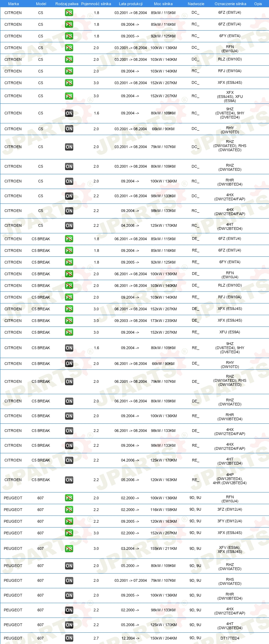
Task: Click petrol icon in Peugeot 607 3FZ (EW12J4) row
Action: click(x=69, y=510)
